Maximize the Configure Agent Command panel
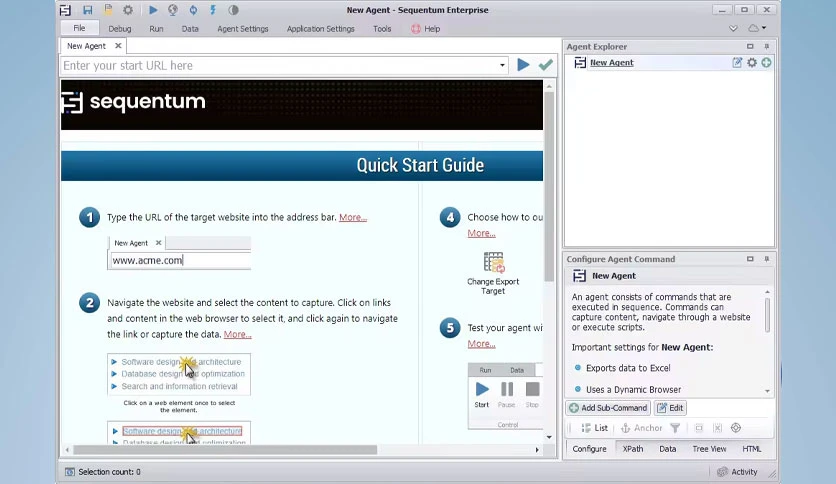This screenshot has height=484, width=836. pos(750,259)
